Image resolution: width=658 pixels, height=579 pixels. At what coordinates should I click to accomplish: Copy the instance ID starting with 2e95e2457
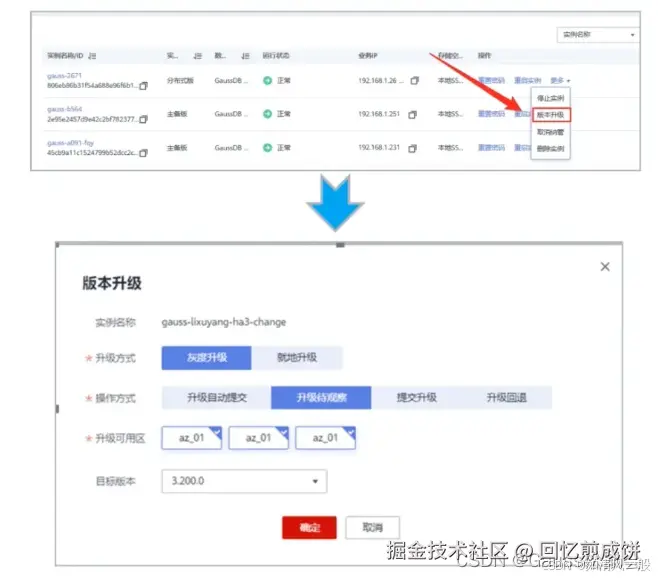point(144,120)
